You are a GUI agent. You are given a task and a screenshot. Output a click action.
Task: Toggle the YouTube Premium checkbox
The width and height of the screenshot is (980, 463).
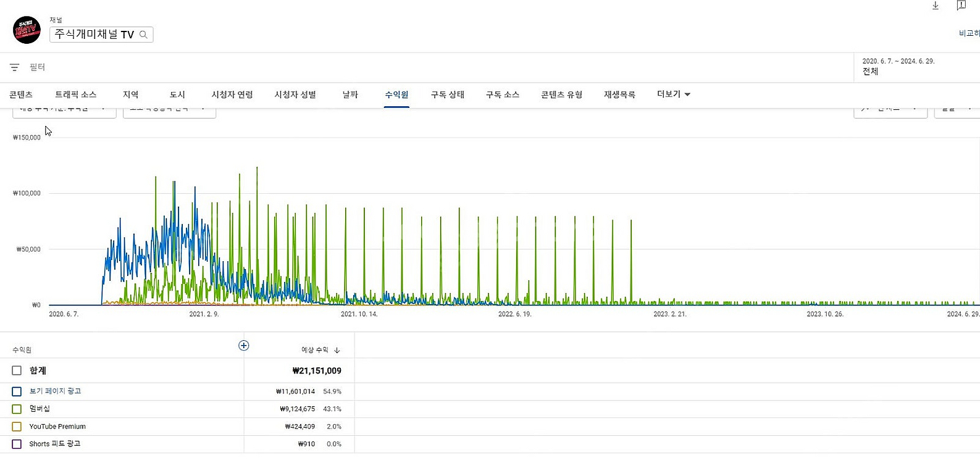point(17,427)
